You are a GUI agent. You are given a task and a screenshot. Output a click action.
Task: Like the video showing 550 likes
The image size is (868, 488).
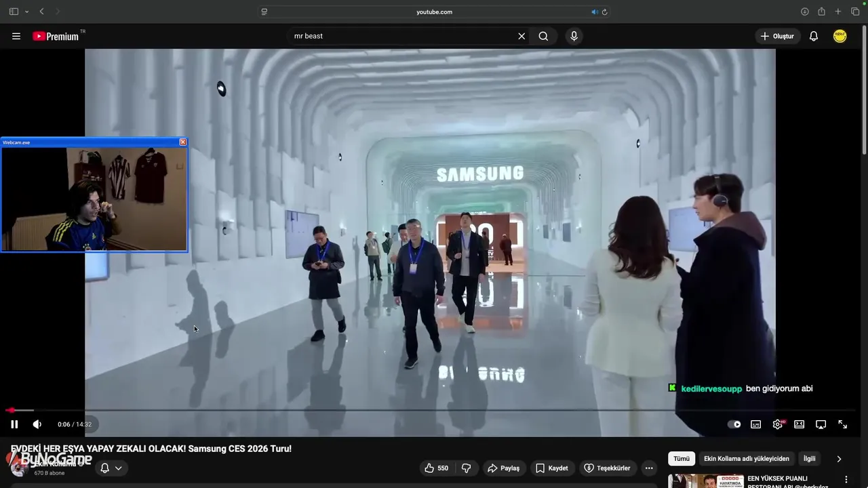click(436, 468)
